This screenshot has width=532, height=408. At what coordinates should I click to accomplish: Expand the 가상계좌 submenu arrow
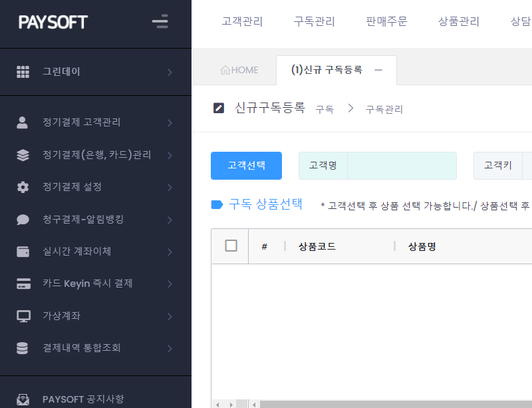pyautogui.click(x=170, y=316)
